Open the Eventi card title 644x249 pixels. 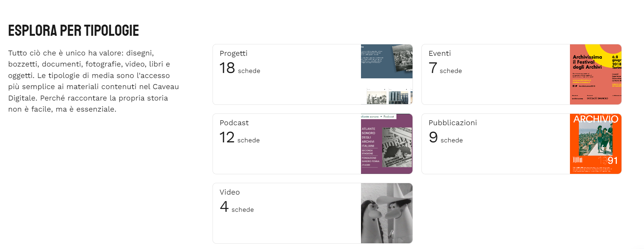(x=439, y=53)
